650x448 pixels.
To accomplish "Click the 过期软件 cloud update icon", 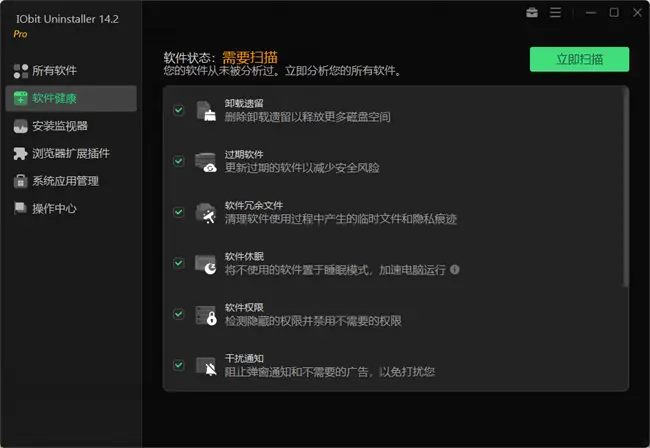I will pos(206,162).
